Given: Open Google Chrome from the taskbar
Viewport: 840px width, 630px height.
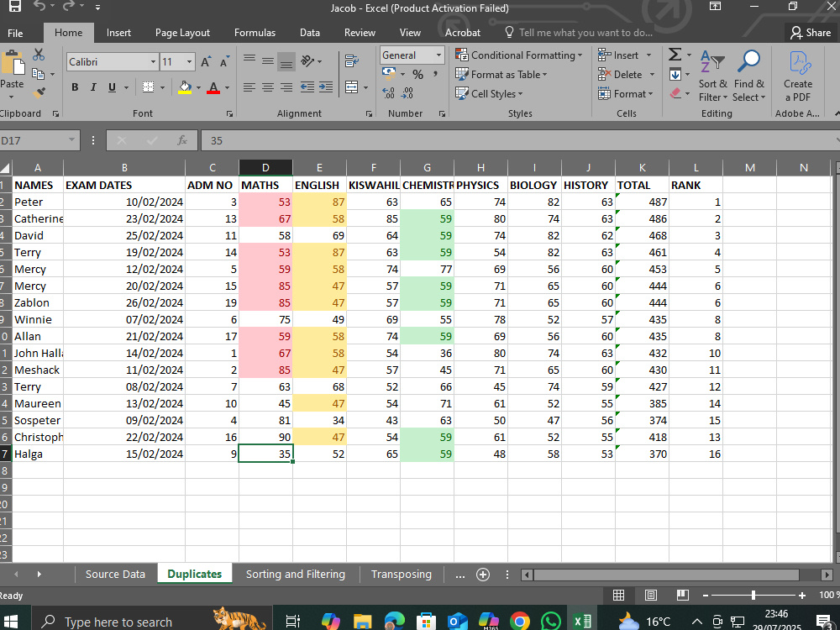Looking at the screenshot, I should tap(520, 622).
